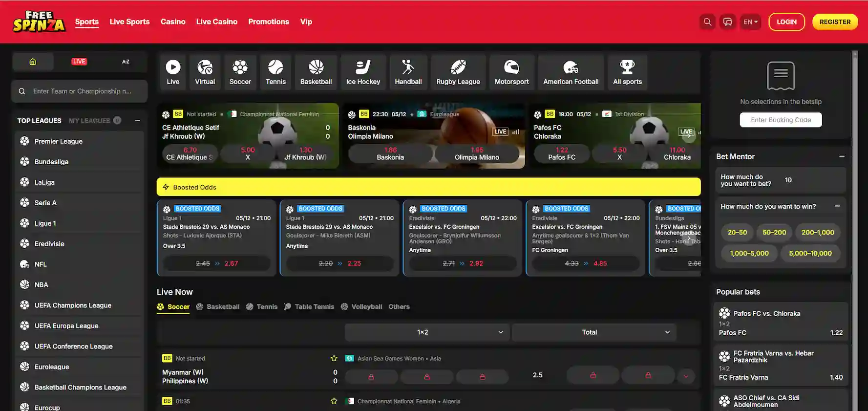868x411 pixels.
Task: Expand more markets for Myanmar (W) match
Action: tap(686, 376)
